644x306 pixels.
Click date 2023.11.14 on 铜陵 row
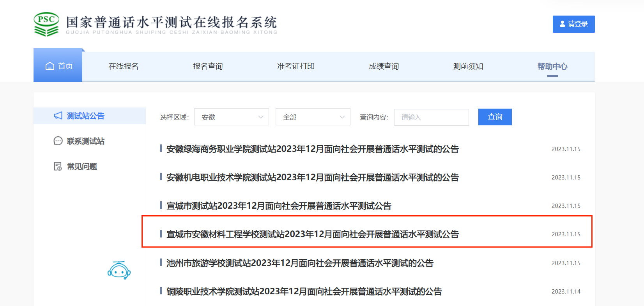566,292
